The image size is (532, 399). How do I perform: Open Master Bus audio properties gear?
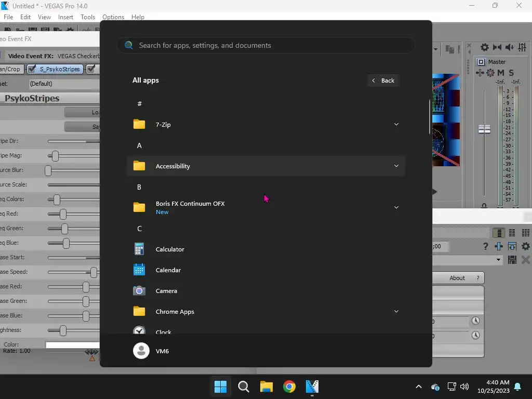click(x=485, y=47)
